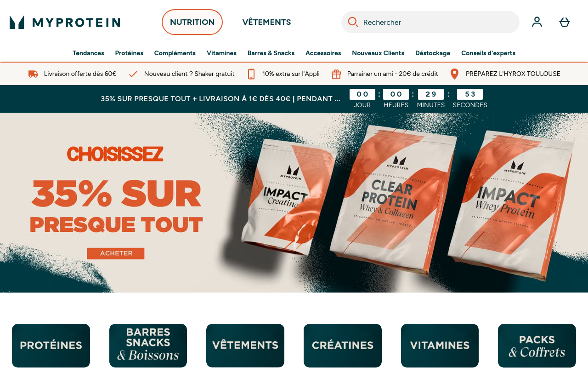Viewport: 588px width, 368px height.
Task: Click the search magnifier icon
Action: (x=353, y=22)
